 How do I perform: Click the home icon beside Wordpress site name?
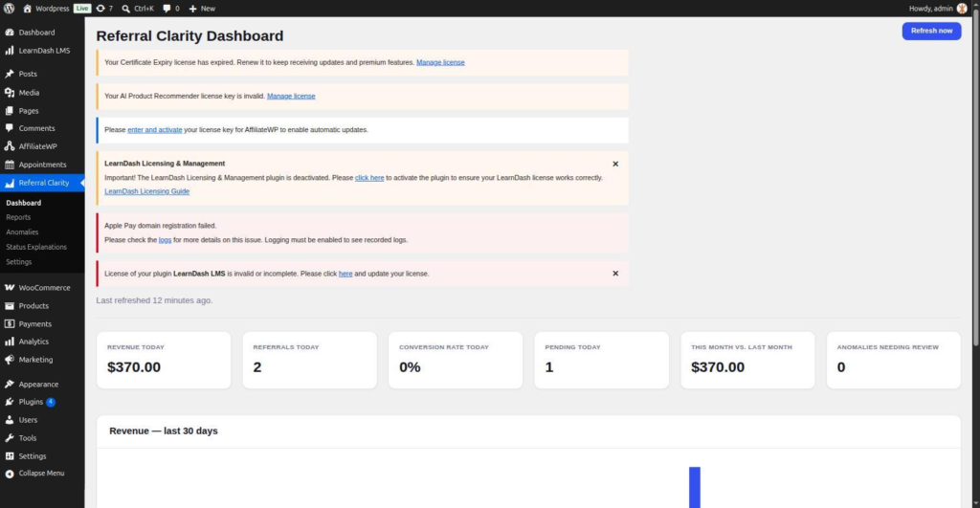click(x=27, y=8)
